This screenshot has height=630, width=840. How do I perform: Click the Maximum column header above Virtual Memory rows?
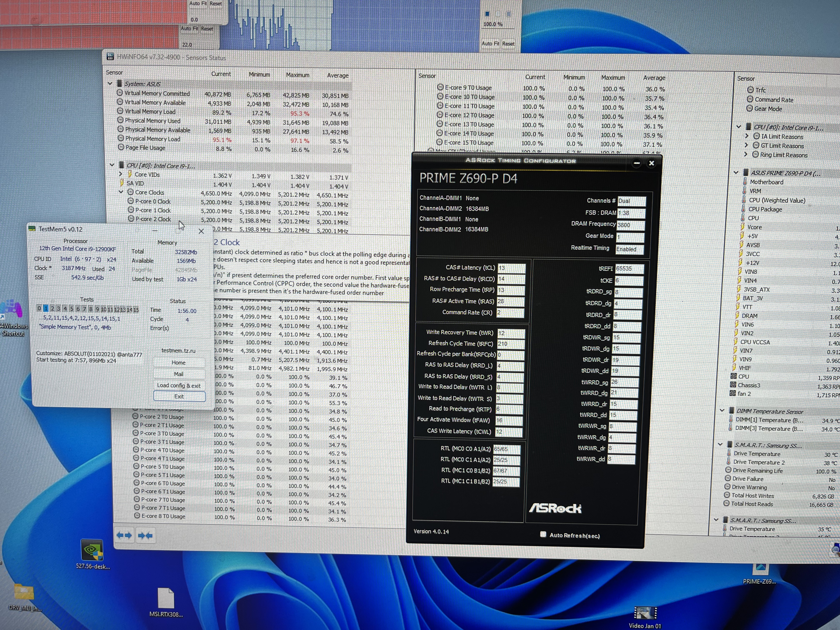298,75
